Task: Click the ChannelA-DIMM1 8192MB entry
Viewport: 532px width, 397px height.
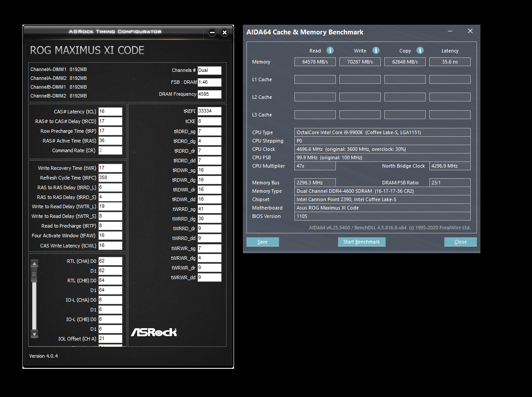Action: [59, 69]
